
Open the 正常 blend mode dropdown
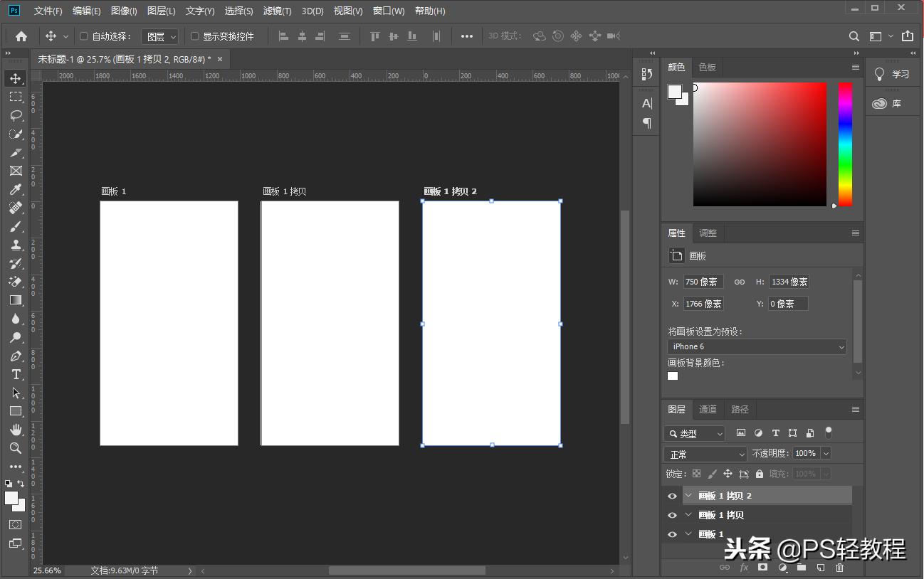tap(705, 454)
